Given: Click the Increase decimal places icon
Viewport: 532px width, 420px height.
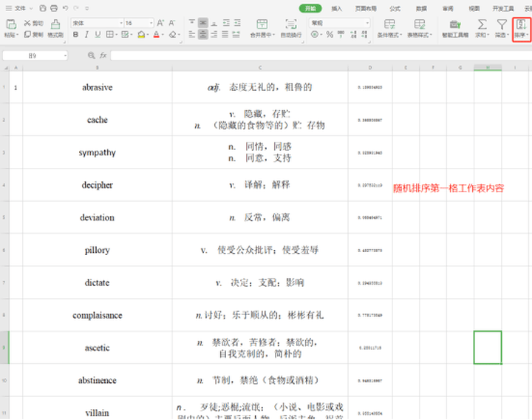Looking at the screenshot, I should [x=353, y=34].
